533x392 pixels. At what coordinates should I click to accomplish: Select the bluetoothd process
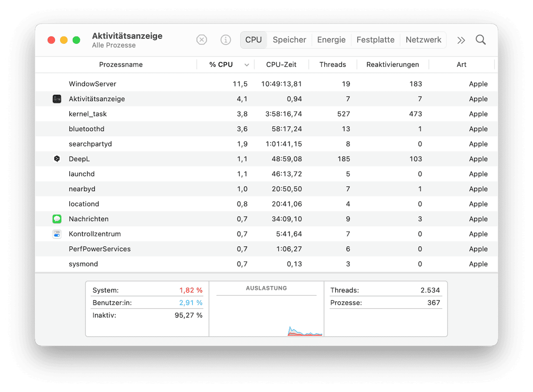point(86,129)
